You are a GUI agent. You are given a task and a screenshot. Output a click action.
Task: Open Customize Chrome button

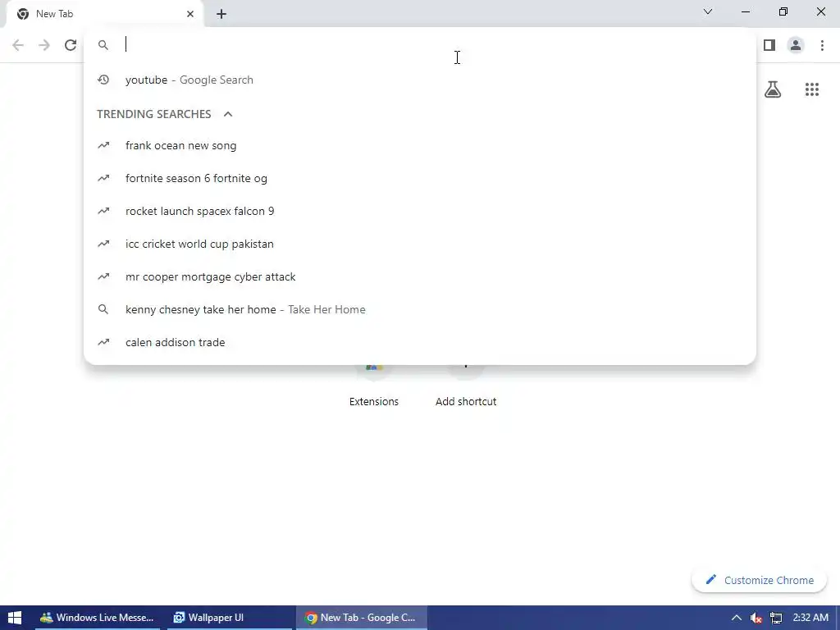coord(759,580)
